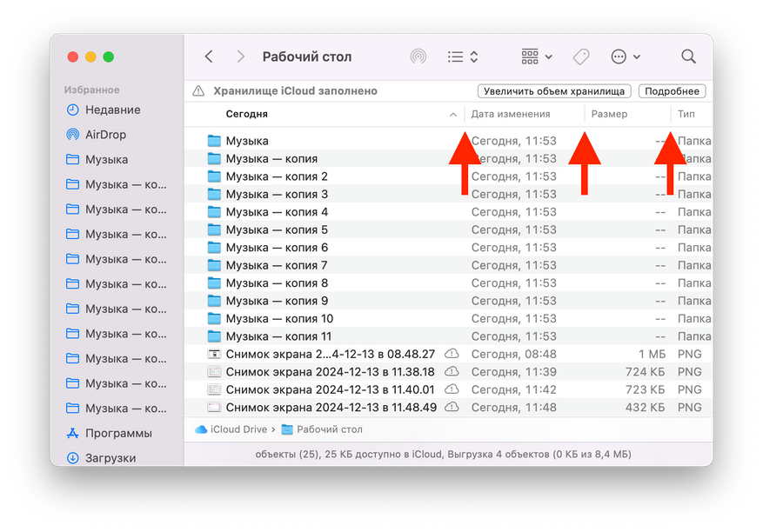Click the clock icon next to Недавние
Screen dimensions: 763x532
coord(72,110)
